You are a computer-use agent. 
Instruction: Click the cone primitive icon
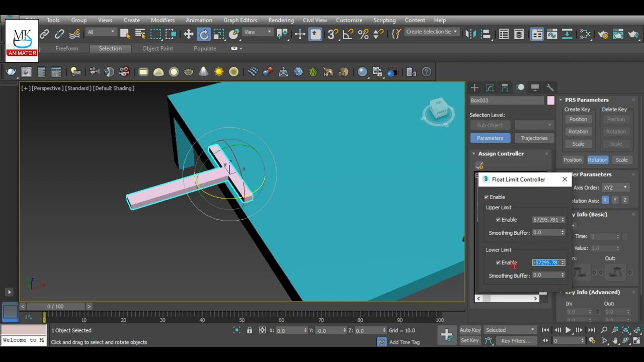204,72
